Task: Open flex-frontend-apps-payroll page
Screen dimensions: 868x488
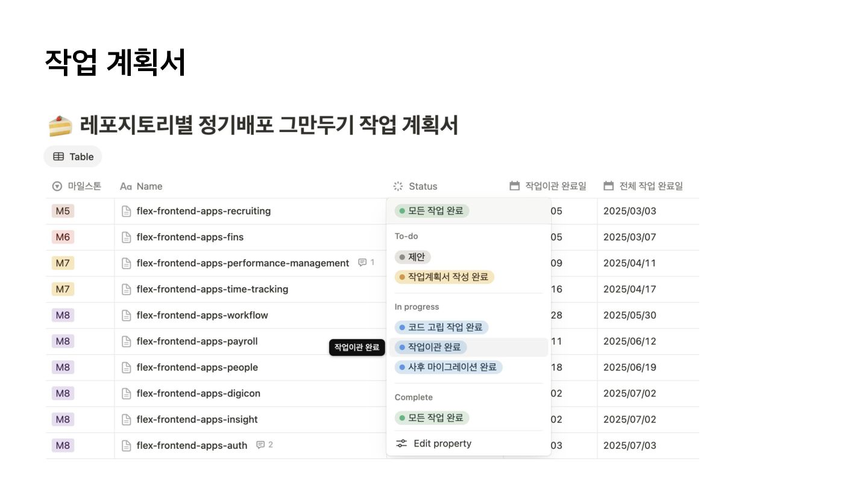Action: pyautogui.click(x=197, y=341)
